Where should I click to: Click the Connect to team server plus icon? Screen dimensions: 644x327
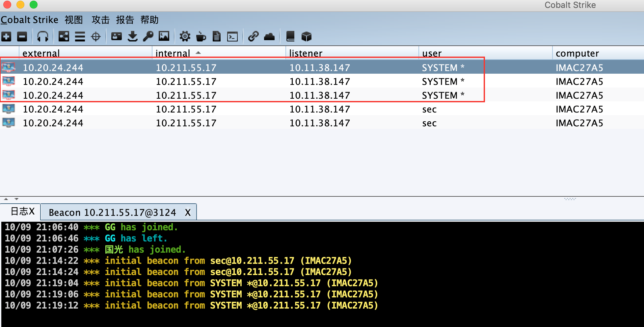[6, 37]
